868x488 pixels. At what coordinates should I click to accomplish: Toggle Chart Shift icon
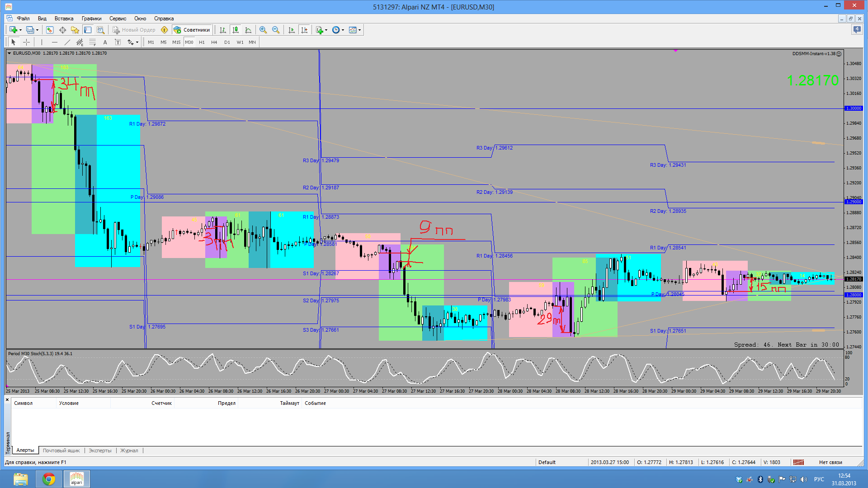304,30
